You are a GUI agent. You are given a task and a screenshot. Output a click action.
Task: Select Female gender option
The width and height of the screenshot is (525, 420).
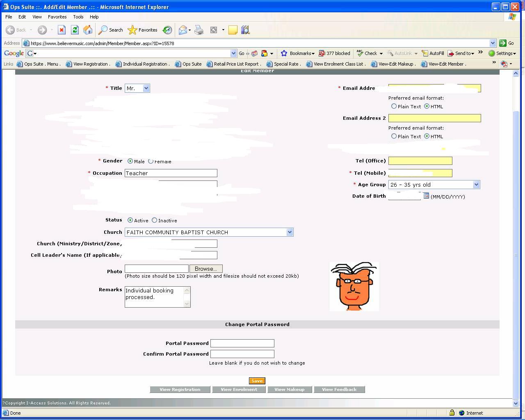pos(151,161)
